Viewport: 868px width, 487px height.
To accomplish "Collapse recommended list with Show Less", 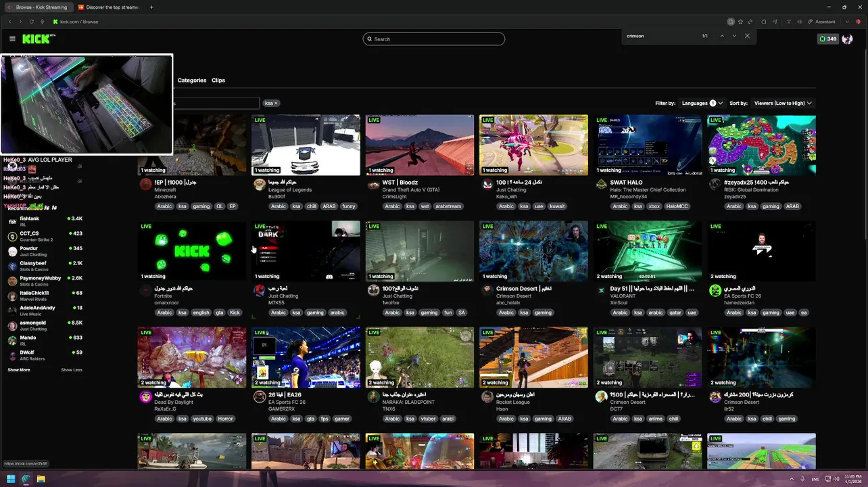I will pyautogui.click(x=72, y=370).
